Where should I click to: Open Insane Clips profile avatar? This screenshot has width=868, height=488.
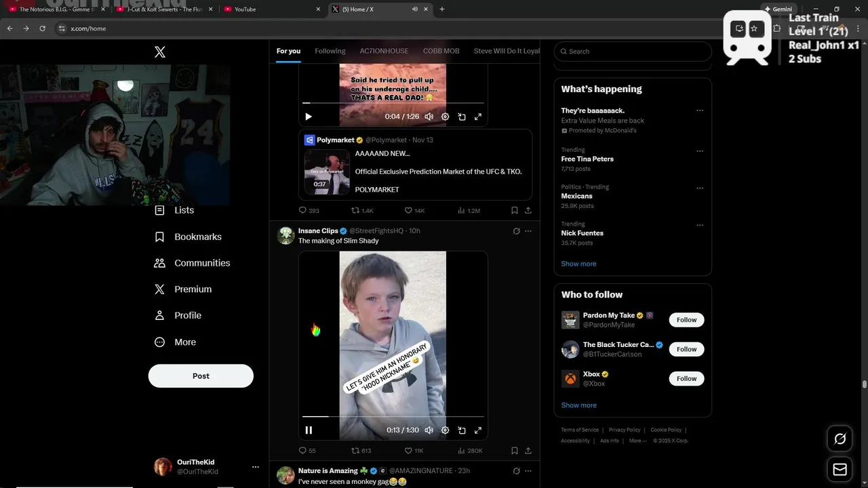[285, 235]
